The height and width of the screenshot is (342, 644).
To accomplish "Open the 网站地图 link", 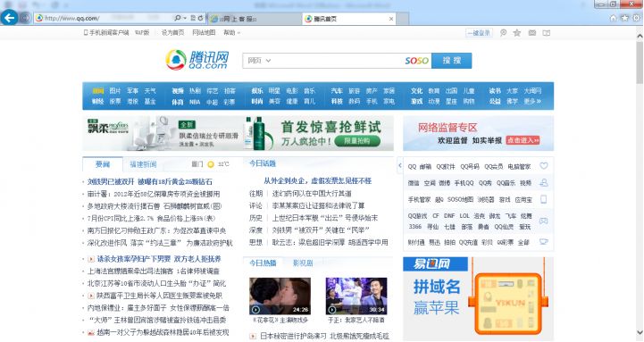I will pyautogui.click(x=204, y=32).
